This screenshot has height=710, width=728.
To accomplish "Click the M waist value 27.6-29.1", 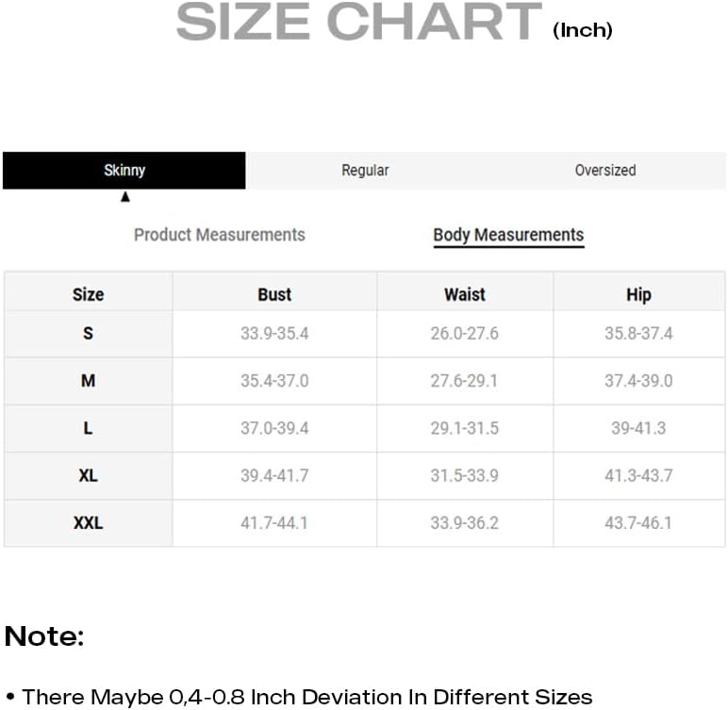I will (x=465, y=381).
